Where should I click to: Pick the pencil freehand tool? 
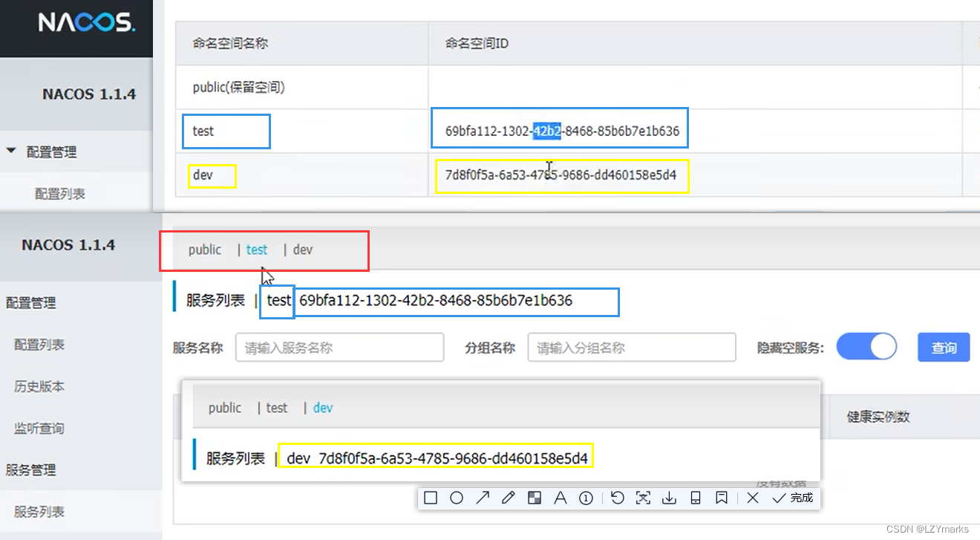(x=509, y=498)
